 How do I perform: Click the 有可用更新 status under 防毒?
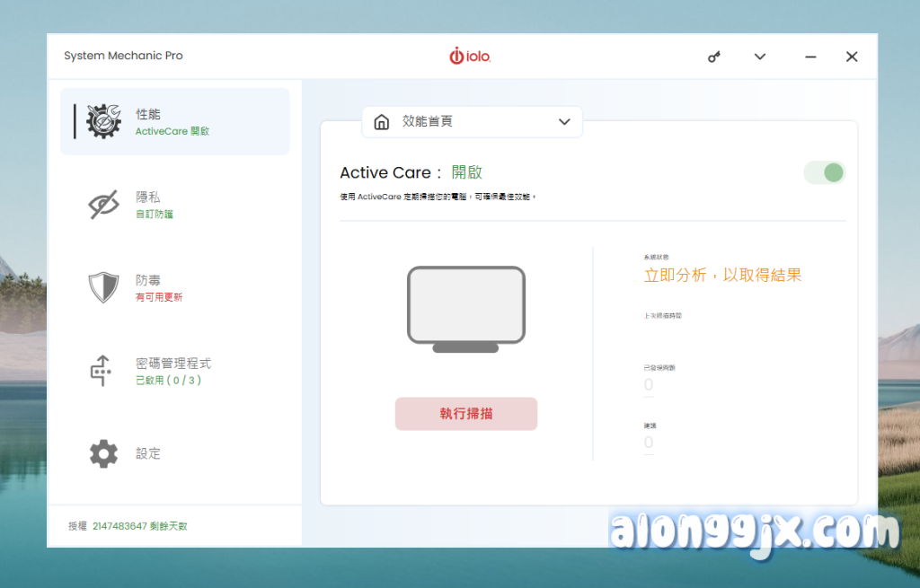click(159, 297)
